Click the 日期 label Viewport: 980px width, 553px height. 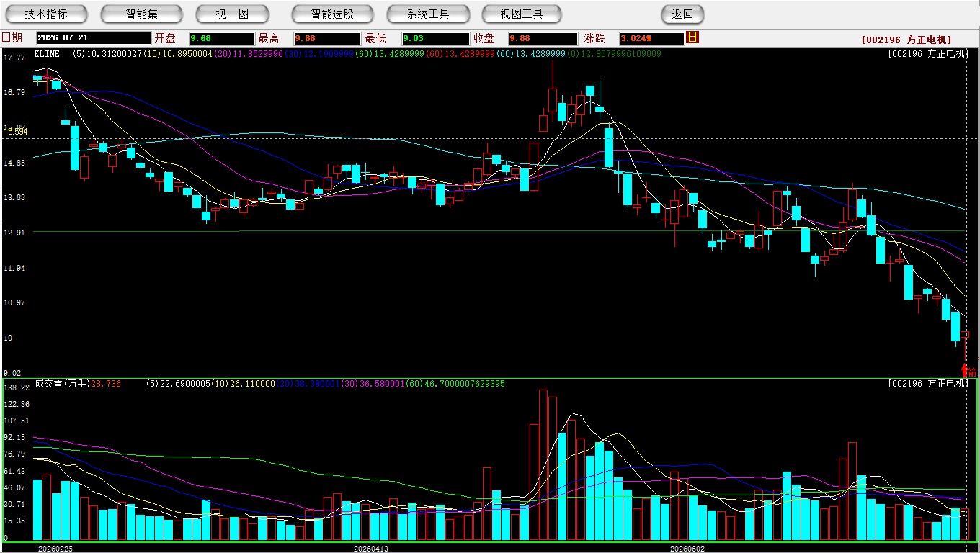click(12, 38)
